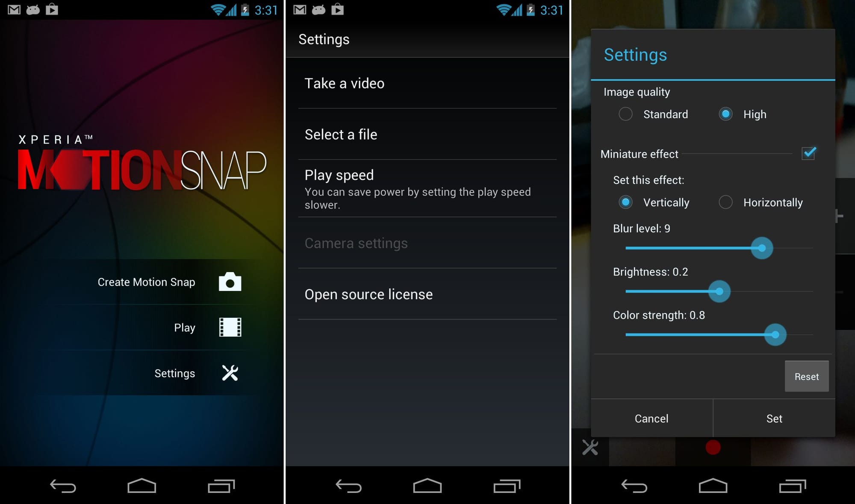Click the Play filmstrip icon
The image size is (855, 504).
coord(230,328)
